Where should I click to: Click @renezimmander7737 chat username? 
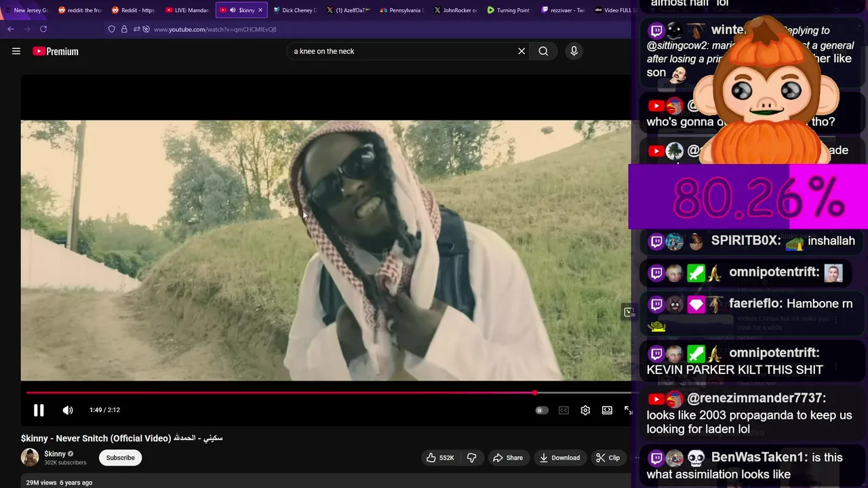point(756,399)
